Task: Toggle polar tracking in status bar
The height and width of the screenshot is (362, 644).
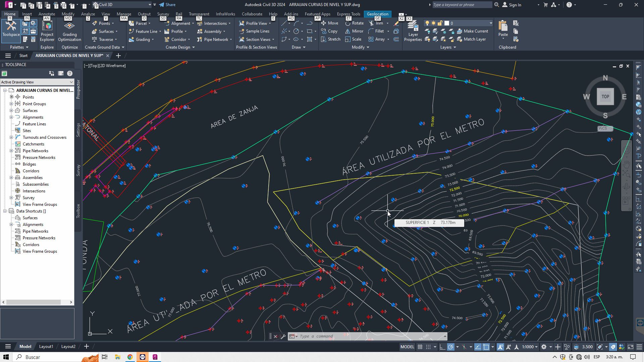Action: pos(451,347)
